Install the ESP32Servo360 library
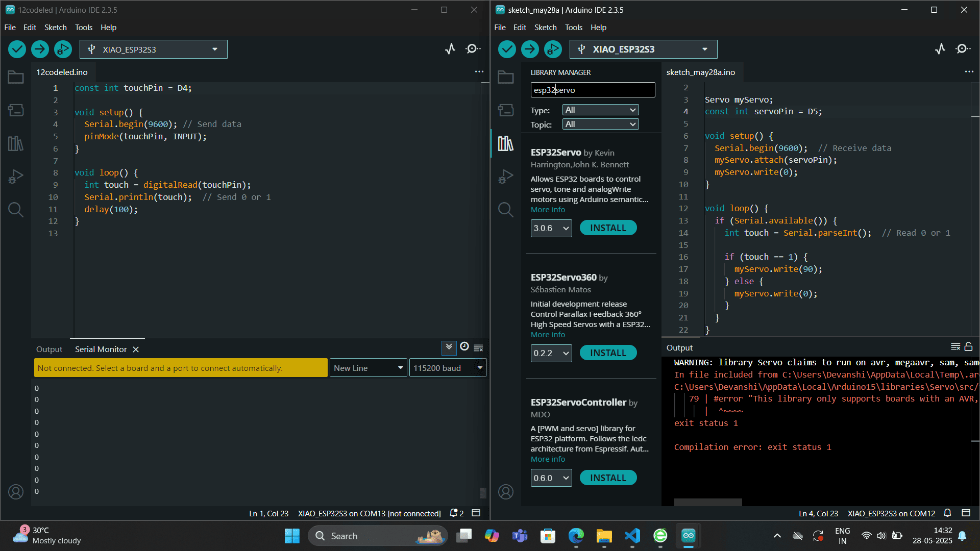 point(608,353)
